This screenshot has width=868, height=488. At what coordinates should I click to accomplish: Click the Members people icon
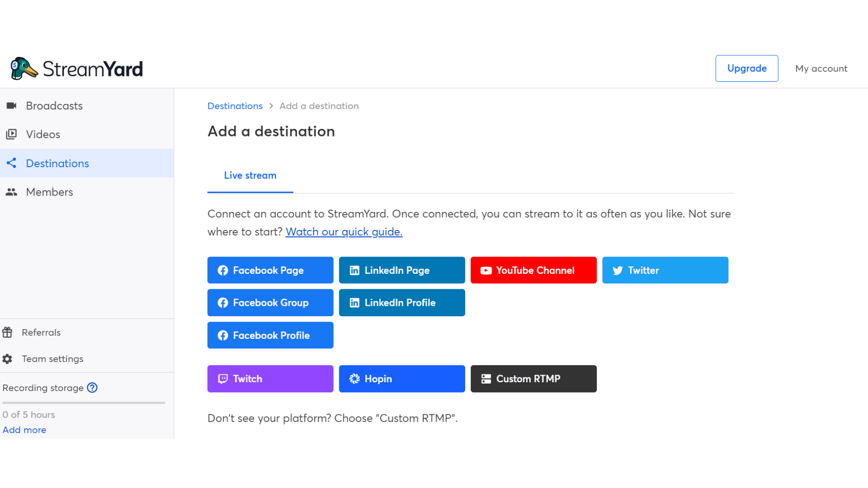coord(11,192)
